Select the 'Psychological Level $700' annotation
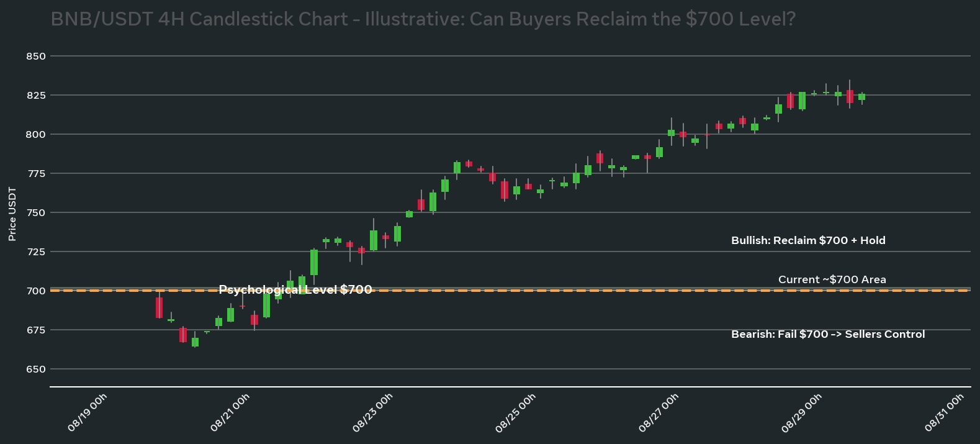The height and width of the screenshot is (444, 980). pos(295,290)
